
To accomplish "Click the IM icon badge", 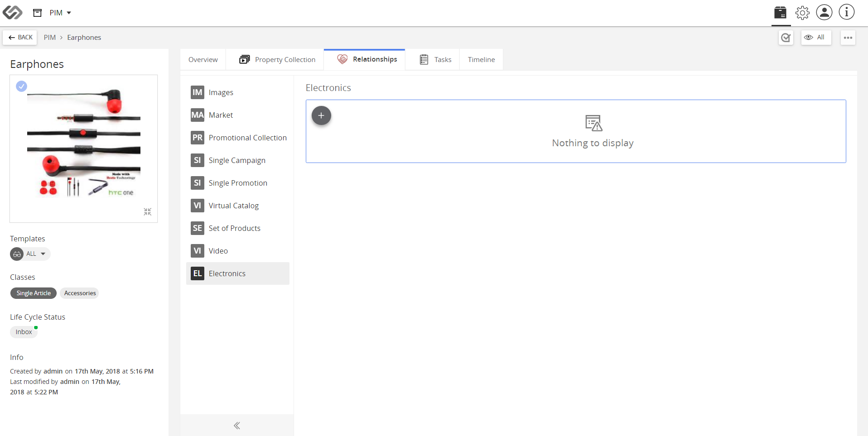I will 198,92.
